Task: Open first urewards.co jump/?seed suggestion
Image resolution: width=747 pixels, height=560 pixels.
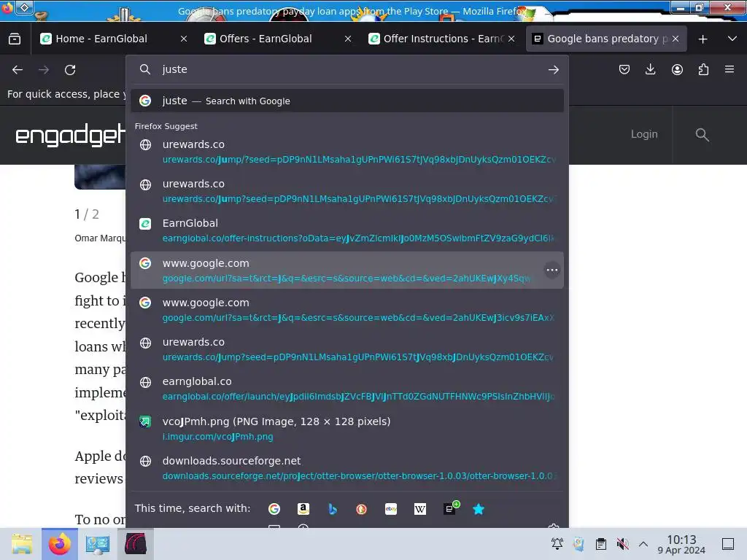Action: tap(347, 152)
